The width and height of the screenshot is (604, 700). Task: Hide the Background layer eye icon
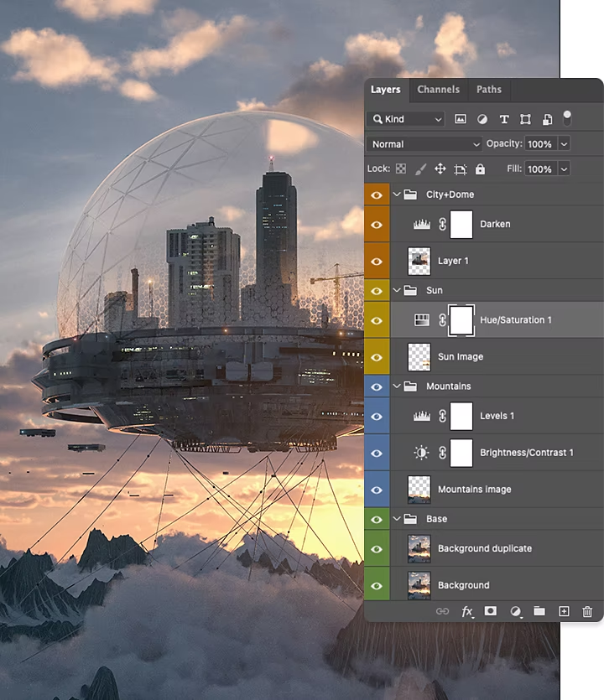(377, 585)
